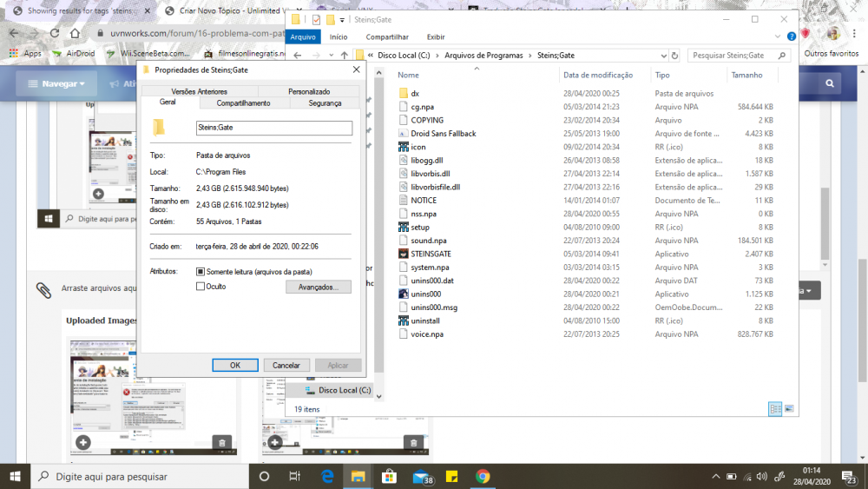
Task: Go to the Chrome home page
Action: coord(75,33)
